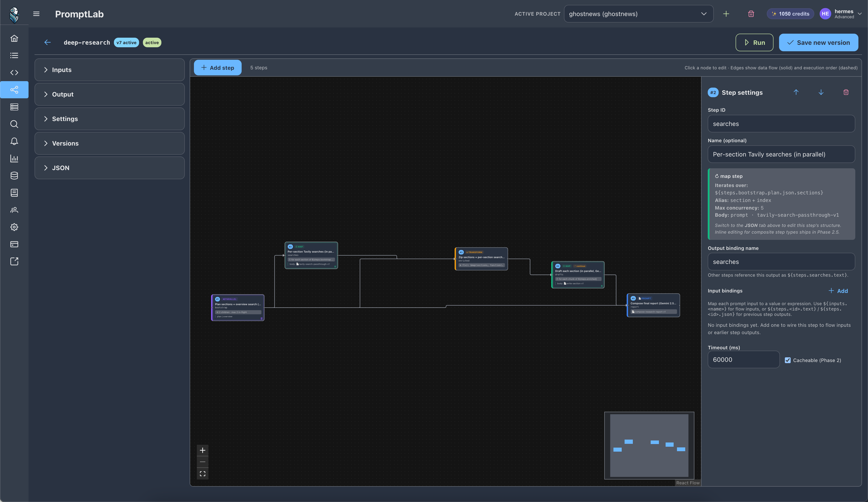Open the server stack sidebar icon
868x502 pixels.
tap(14, 107)
